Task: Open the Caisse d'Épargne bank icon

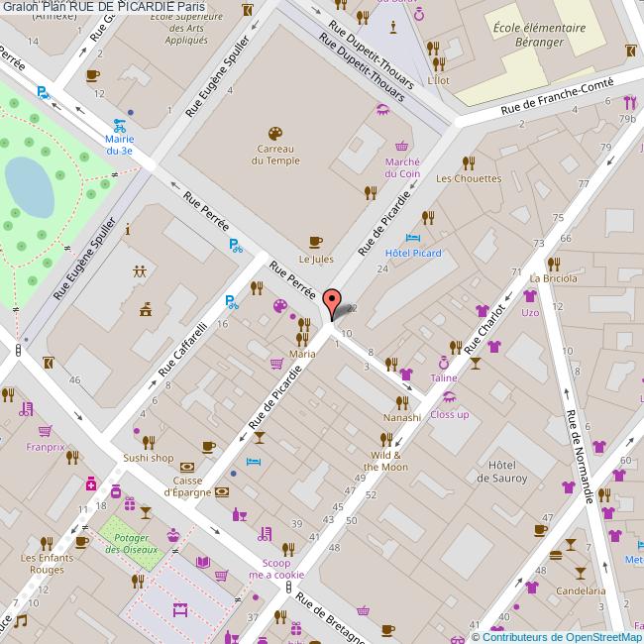Action: pyautogui.click(x=223, y=491)
